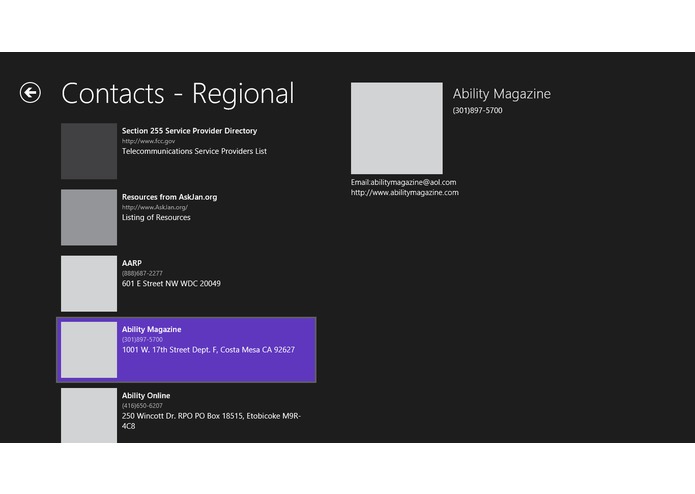Open Section 255 Service Provider Directory thumbnail

[x=89, y=151]
